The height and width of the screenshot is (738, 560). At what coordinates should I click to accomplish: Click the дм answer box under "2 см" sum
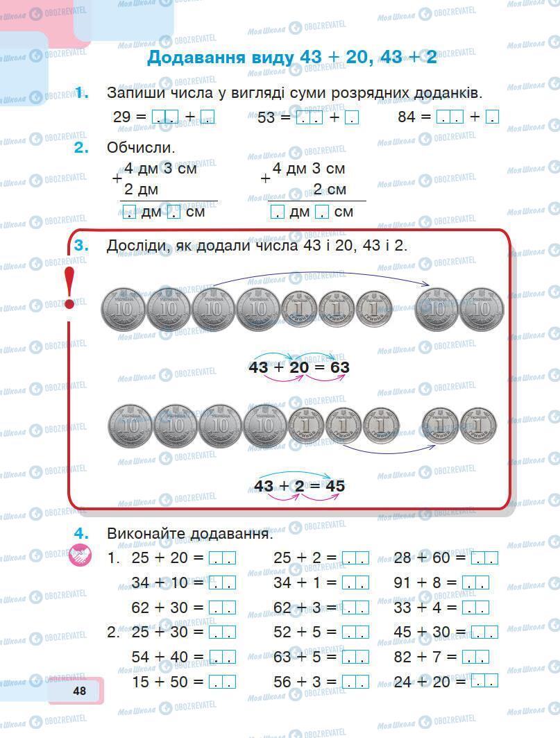tap(277, 212)
